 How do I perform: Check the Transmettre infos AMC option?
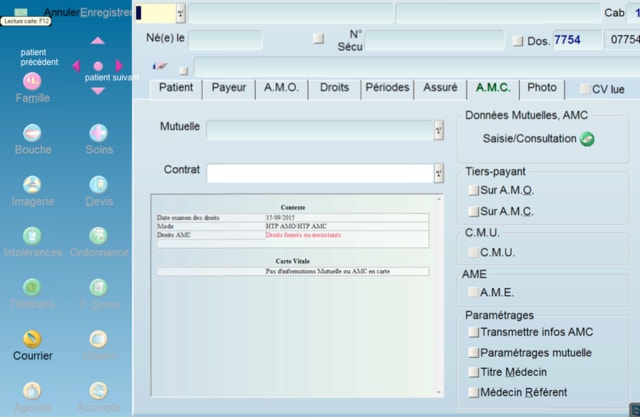click(x=473, y=332)
